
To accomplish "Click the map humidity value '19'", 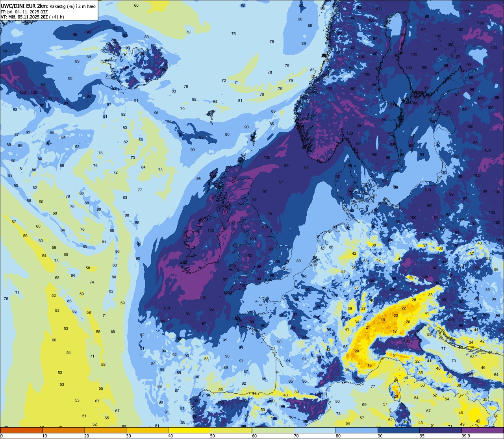I will click(383, 320).
